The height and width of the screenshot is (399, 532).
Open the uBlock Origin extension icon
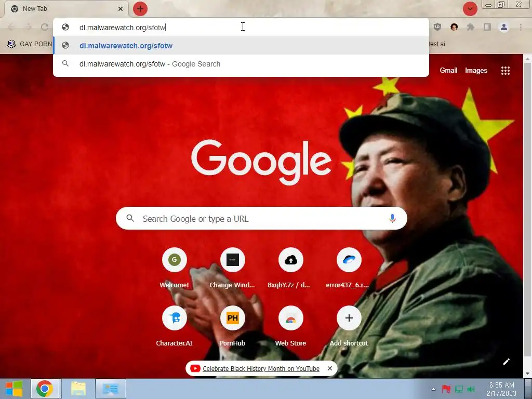pos(437,27)
